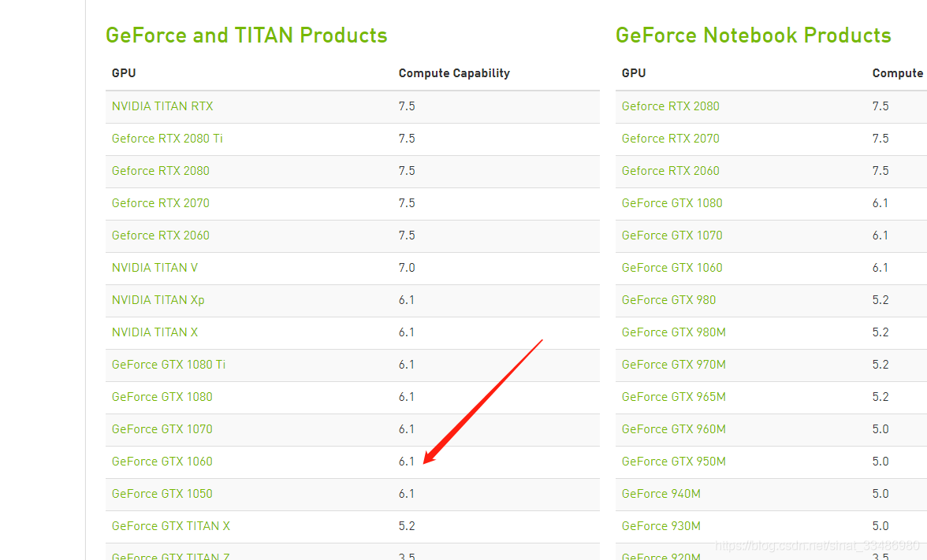Select the 7.0 value for NVIDIA TITAN V
This screenshot has width=927, height=560.
[x=407, y=268]
